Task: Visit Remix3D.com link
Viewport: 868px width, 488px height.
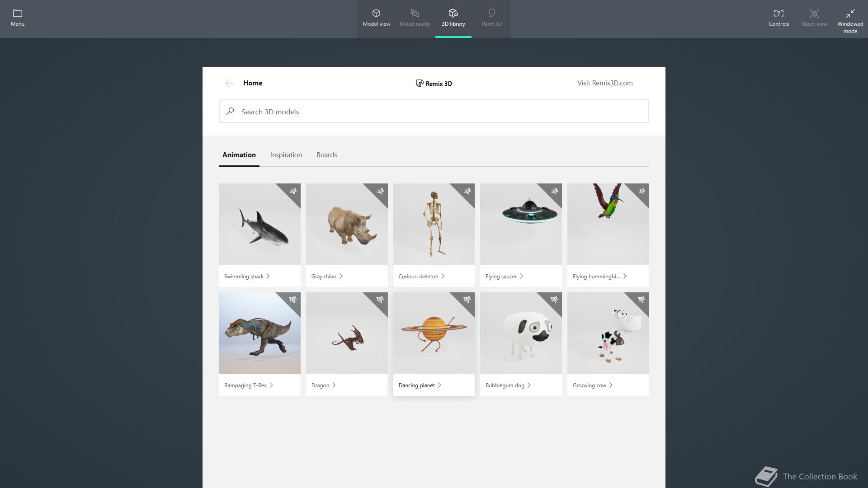Action: click(605, 83)
